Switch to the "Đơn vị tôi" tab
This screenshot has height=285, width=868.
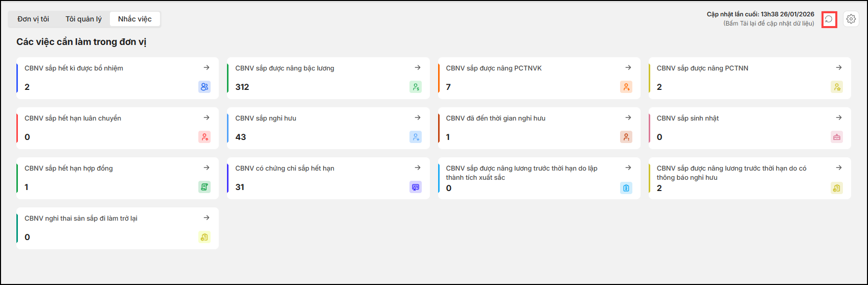coord(33,19)
